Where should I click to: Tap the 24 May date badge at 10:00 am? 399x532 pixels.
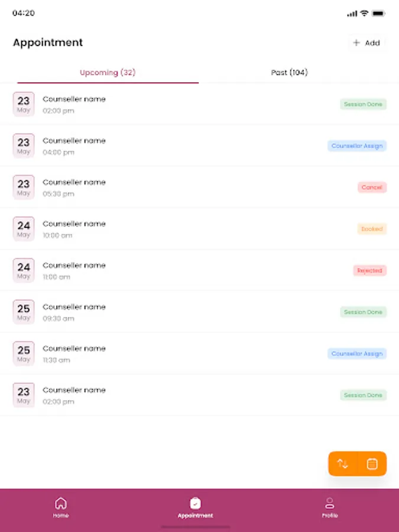coord(24,229)
